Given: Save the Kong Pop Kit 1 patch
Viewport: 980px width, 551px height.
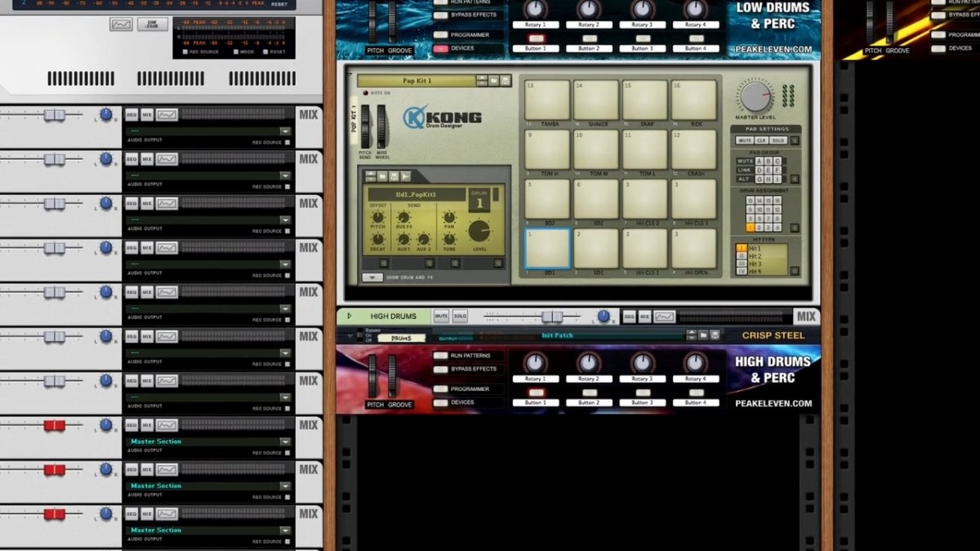Looking at the screenshot, I should point(506,81).
